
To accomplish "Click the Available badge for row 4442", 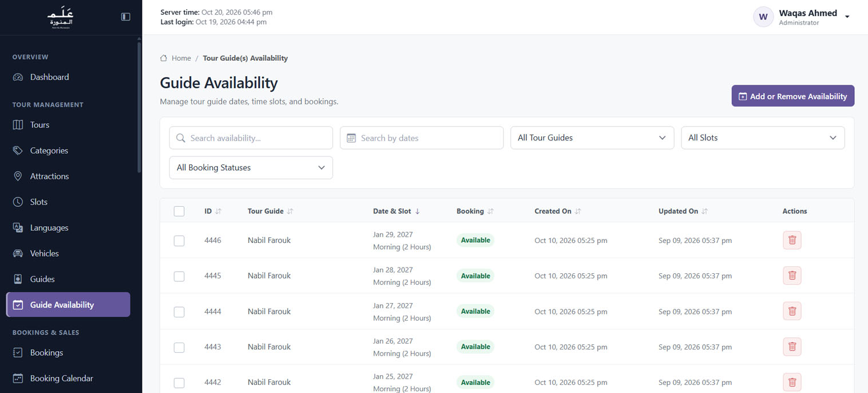I will tap(475, 382).
